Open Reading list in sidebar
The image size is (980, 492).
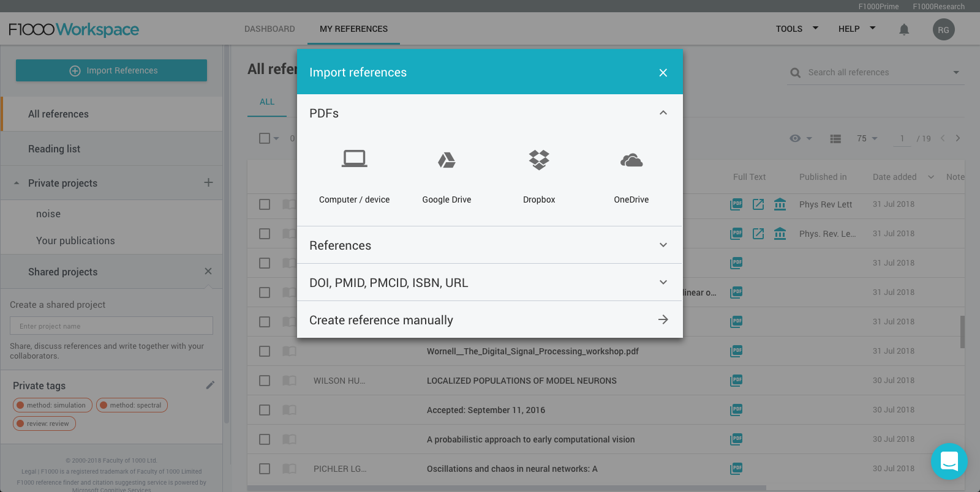click(111, 149)
